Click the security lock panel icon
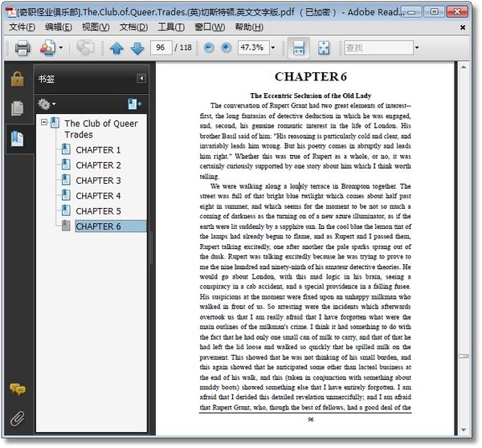This screenshot has width=482, height=448. (x=18, y=79)
